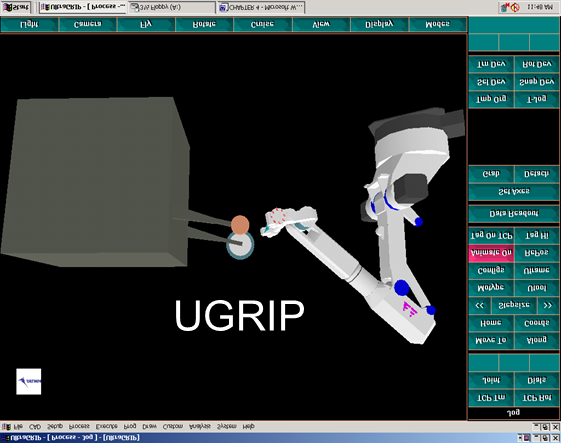
Task: Click the Trn Dev button
Action: point(491,64)
